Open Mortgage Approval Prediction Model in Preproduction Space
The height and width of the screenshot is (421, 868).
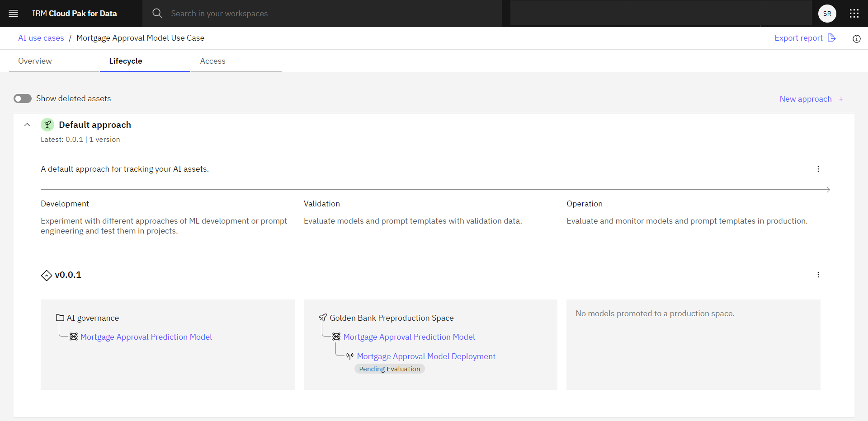[x=409, y=337]
